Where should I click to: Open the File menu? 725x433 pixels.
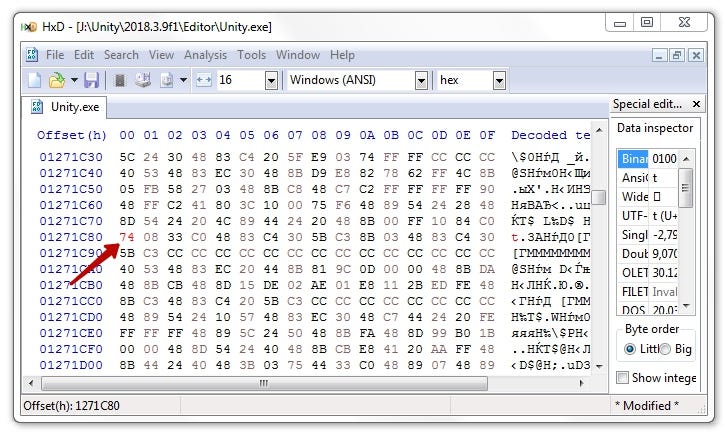click(55, 55)
